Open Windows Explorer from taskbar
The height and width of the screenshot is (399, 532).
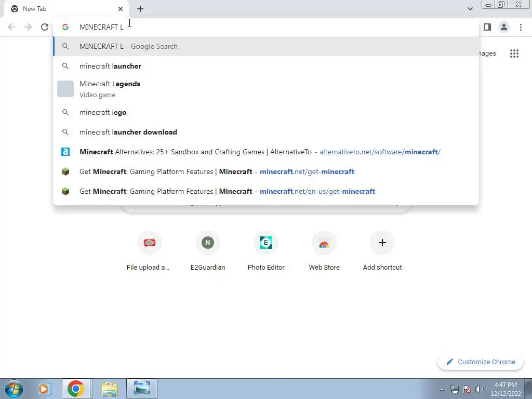click(109, 389)
